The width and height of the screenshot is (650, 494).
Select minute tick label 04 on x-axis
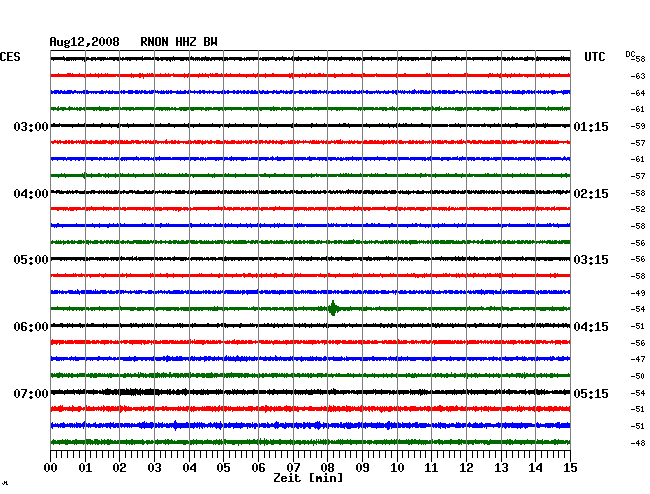coord(189,467)
